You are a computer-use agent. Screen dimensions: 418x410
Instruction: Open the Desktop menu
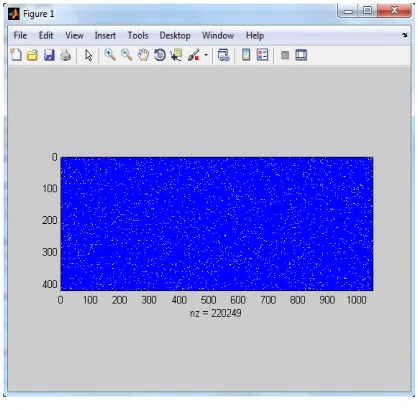[175, 35]
